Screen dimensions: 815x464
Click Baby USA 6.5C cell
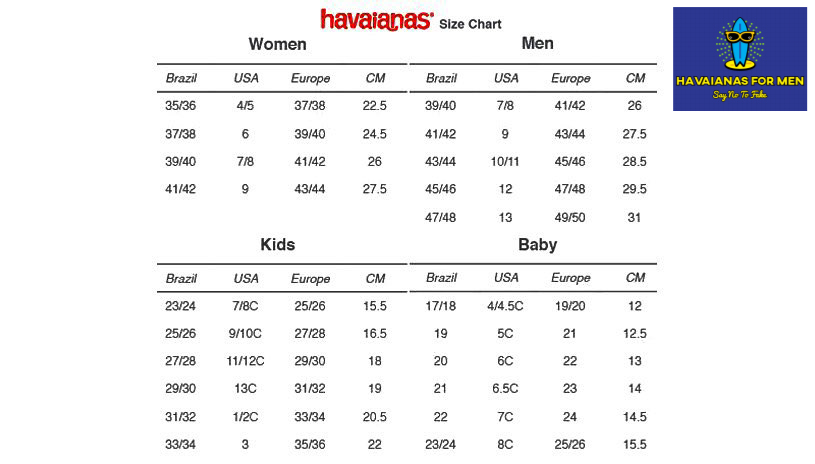click(505, 389)
